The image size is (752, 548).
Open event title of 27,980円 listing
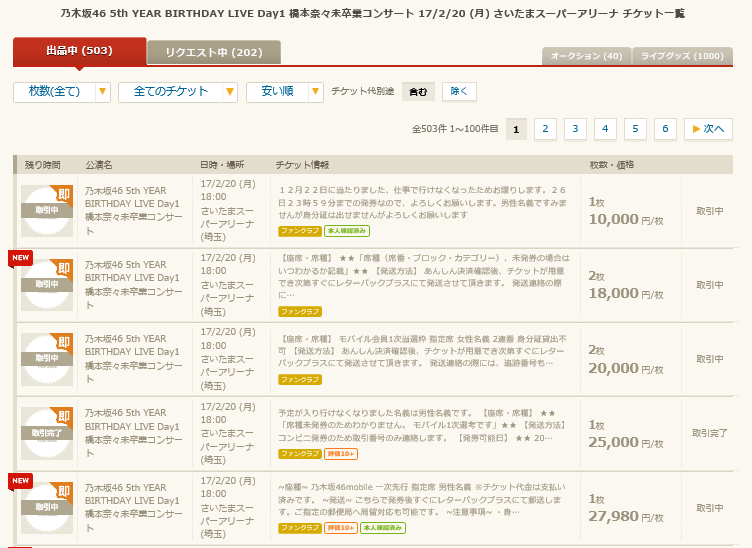point(133,508)
